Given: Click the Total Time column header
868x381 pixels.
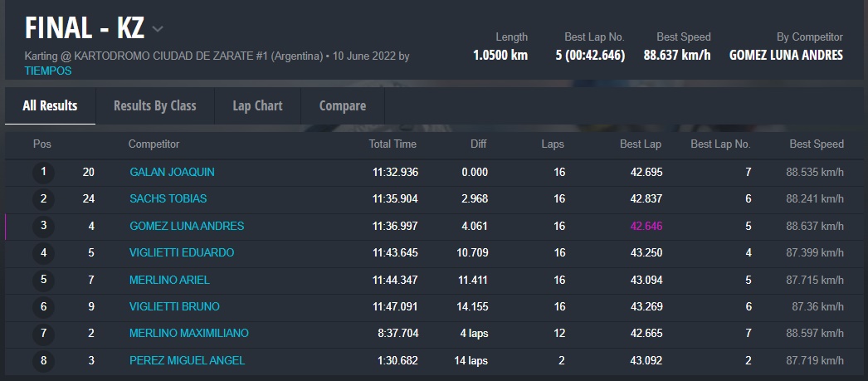Looking at the screenshot, I should click(x=393, y=144).
